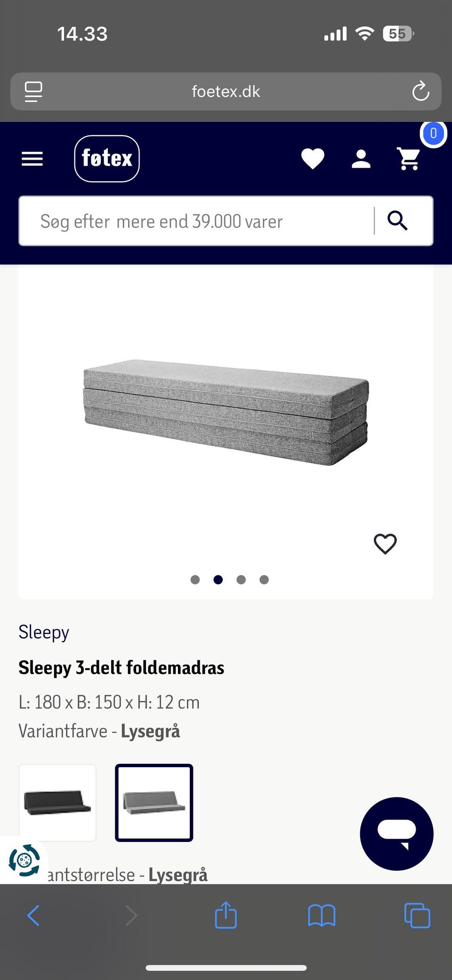Open the user account icon

click(x=361, y=159)
